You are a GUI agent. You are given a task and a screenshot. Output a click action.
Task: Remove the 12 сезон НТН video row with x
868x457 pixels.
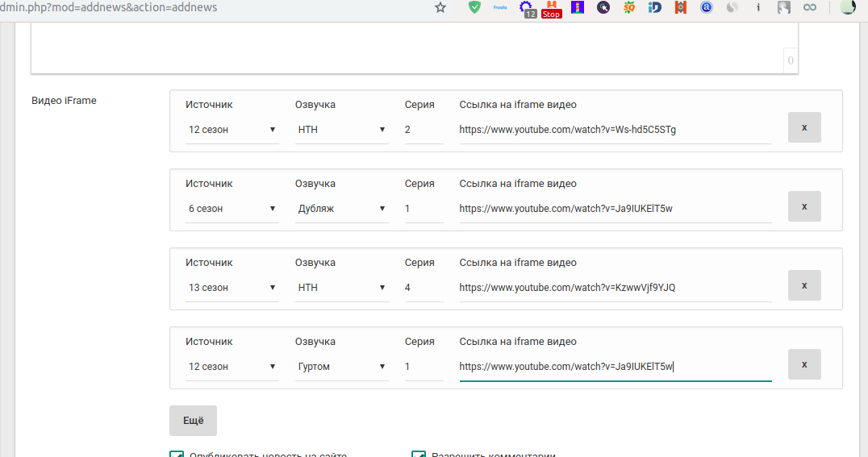pos(804,127)
